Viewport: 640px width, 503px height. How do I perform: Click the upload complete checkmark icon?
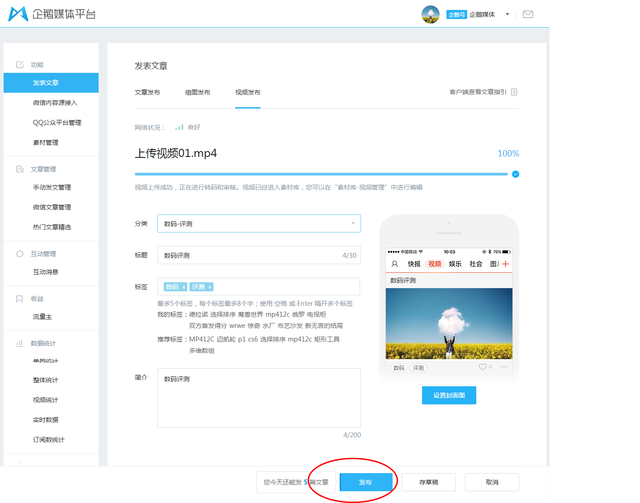click(x=515, y=174)
